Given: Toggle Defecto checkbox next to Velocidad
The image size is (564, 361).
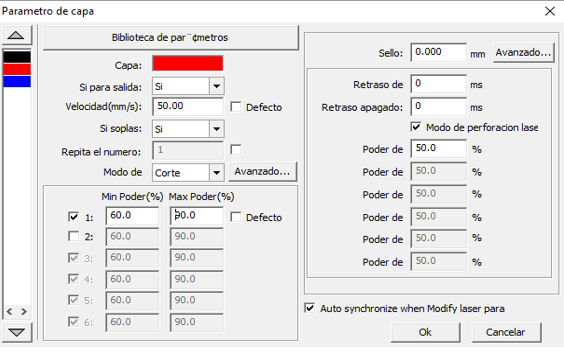Looking at the screenshot, I should (x=236, y=107).
